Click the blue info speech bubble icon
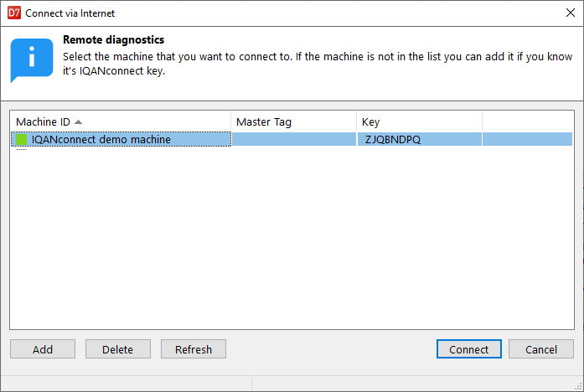Viewport: 584px width, 392px height. tap(32, 60)
